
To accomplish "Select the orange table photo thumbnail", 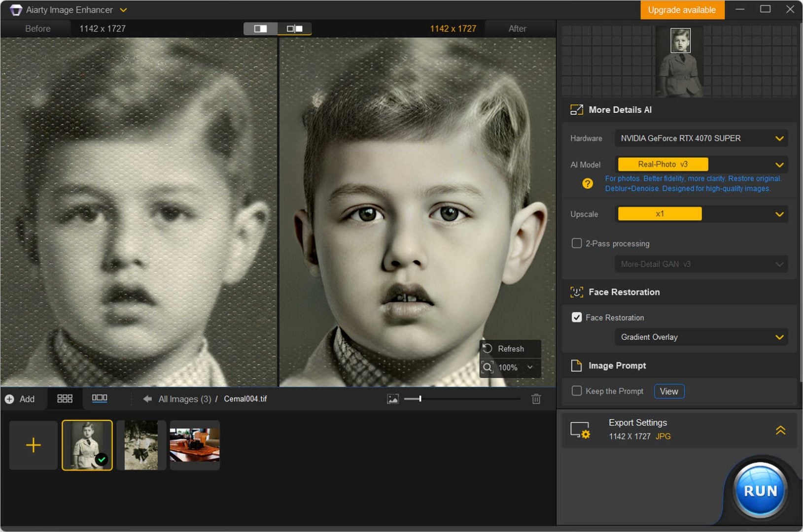I will (x=195, y=445).
